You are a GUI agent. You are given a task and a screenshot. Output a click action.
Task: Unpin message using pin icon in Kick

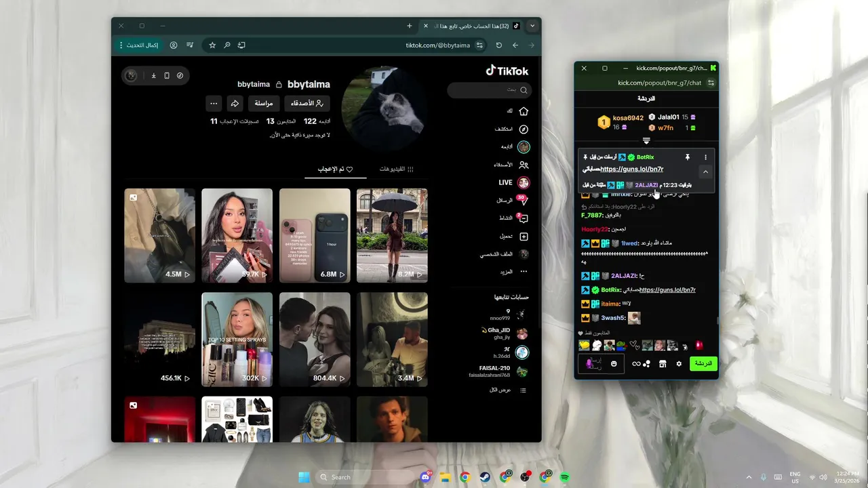tap(687, 157)
